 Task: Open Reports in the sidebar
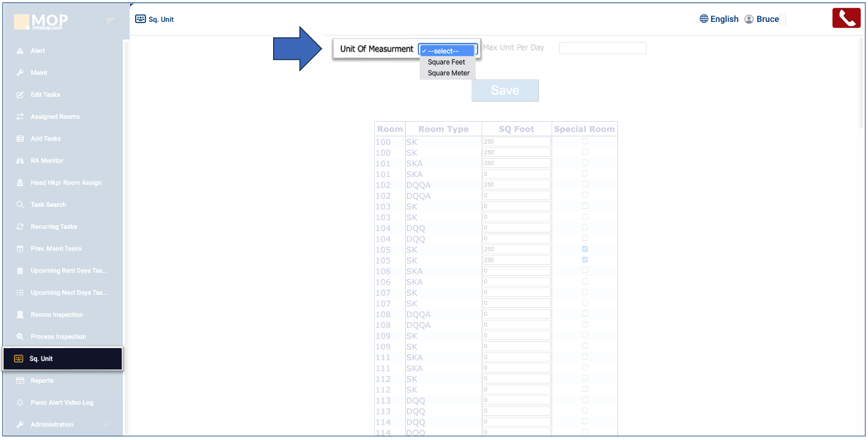(42, 381)
